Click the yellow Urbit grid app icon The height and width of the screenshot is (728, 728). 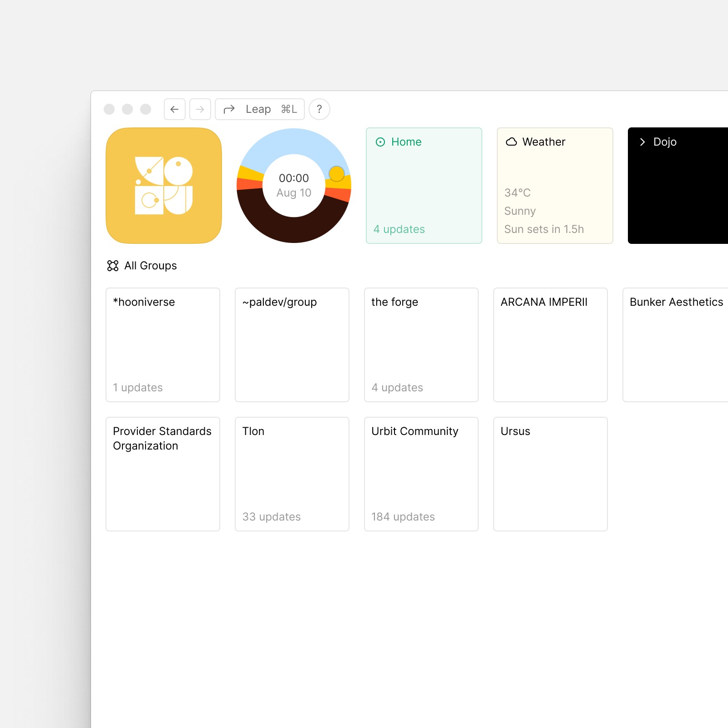point(163,186)
